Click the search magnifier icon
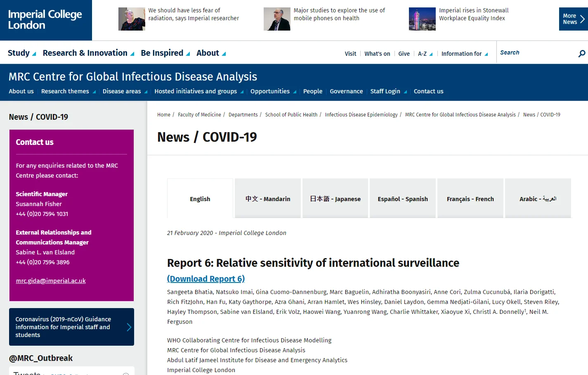 581,53
